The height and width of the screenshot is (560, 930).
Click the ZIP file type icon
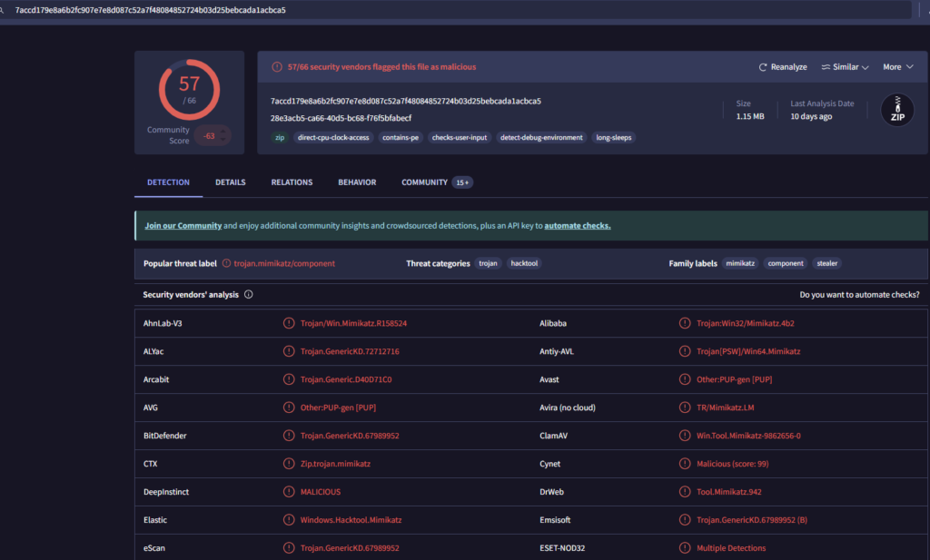897,110
